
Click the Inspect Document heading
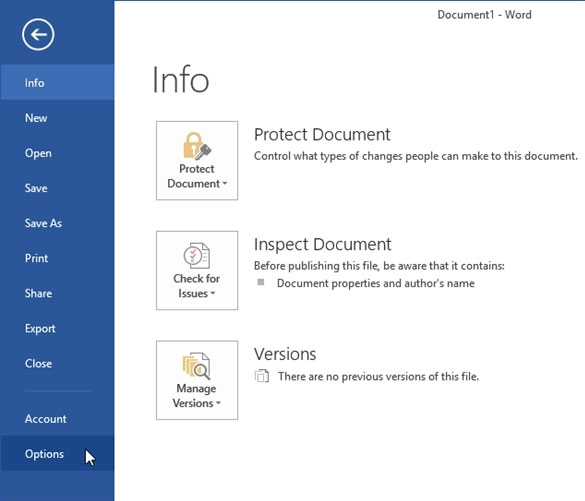(322, 245)
